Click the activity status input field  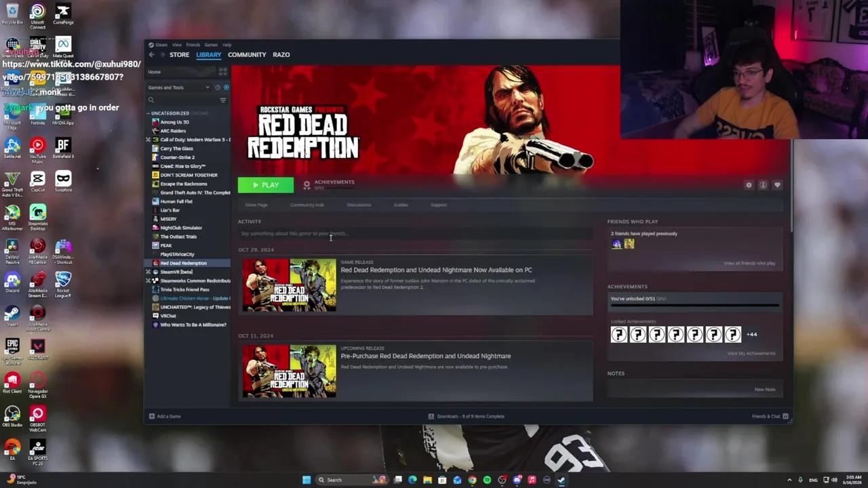415,233
